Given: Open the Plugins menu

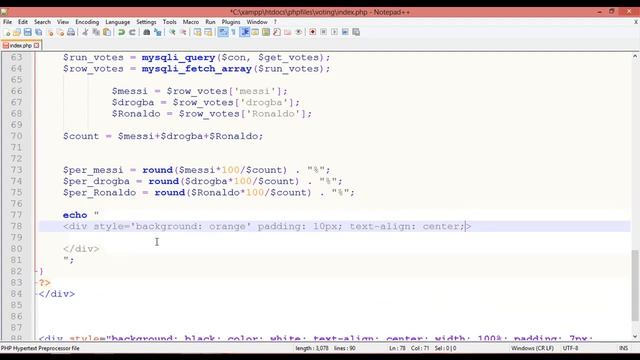Looking at the screenshot, I should tap(231, 22).
